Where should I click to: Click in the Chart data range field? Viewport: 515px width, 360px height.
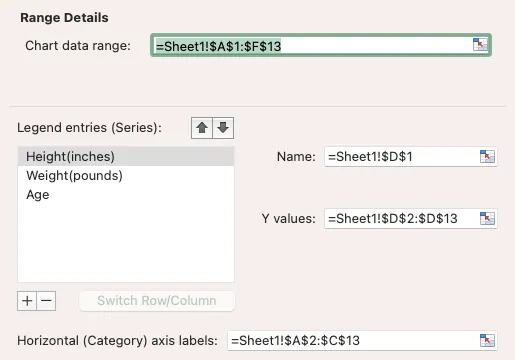pos(321,45)
